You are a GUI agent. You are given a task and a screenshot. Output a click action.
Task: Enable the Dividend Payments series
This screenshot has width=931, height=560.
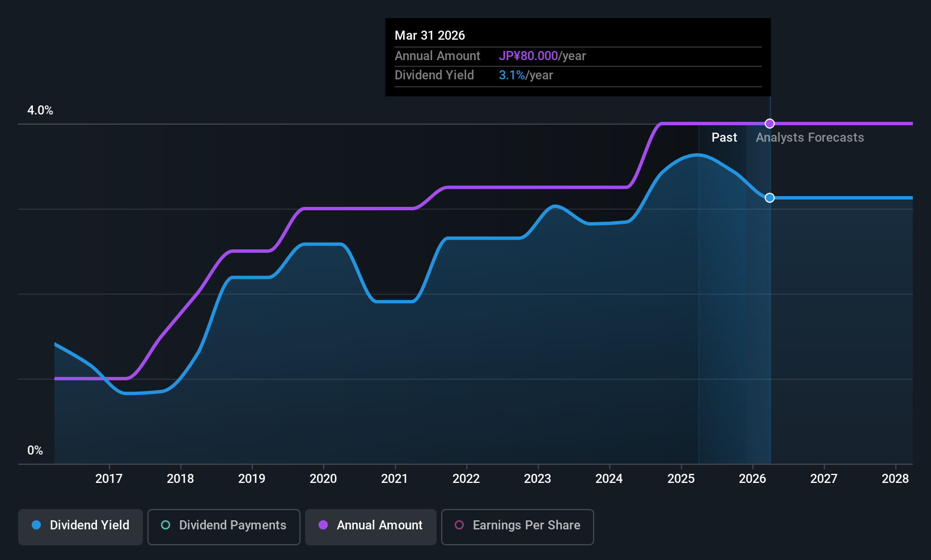(223, 526)
